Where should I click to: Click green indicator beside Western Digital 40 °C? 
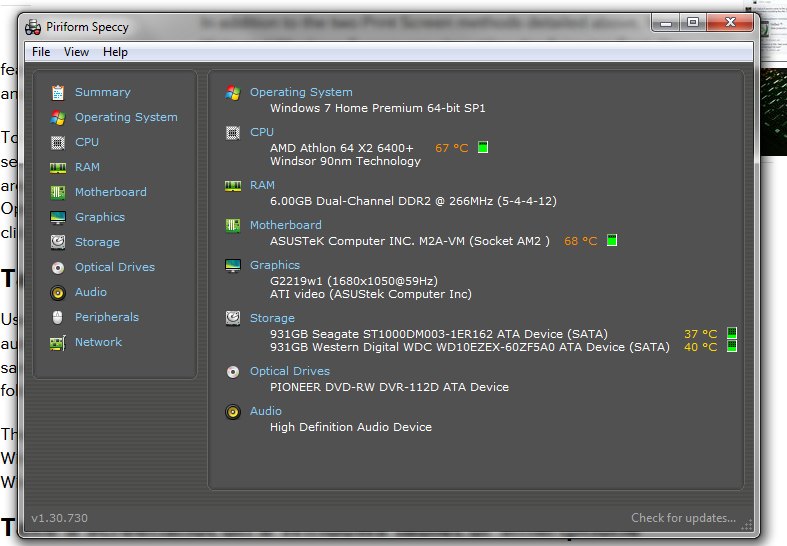coord(732,346)
